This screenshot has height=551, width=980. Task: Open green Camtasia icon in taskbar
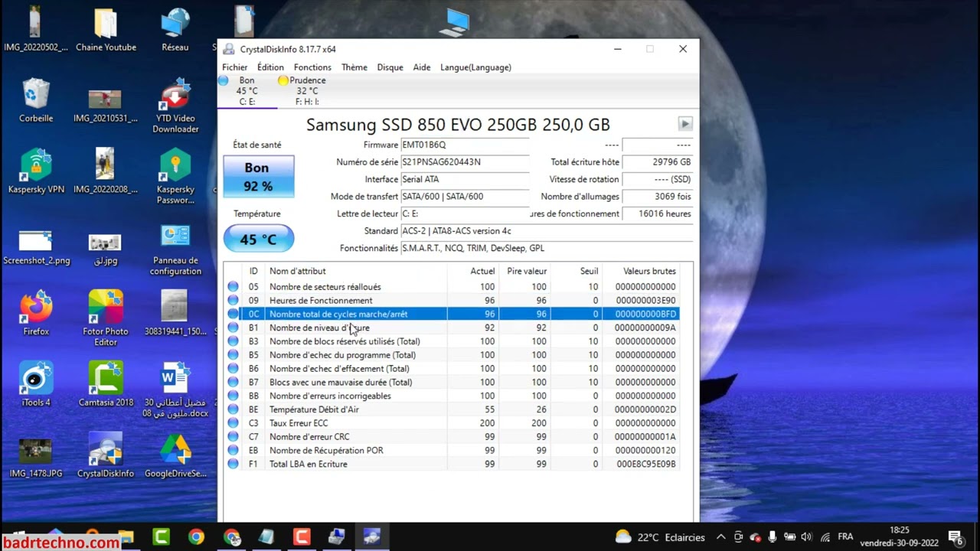point(161,536)
